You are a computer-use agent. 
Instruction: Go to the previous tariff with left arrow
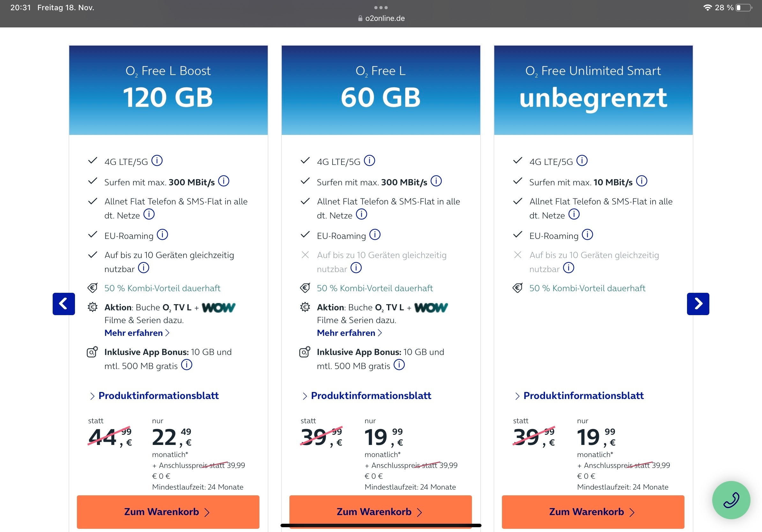tap(64, 304)
